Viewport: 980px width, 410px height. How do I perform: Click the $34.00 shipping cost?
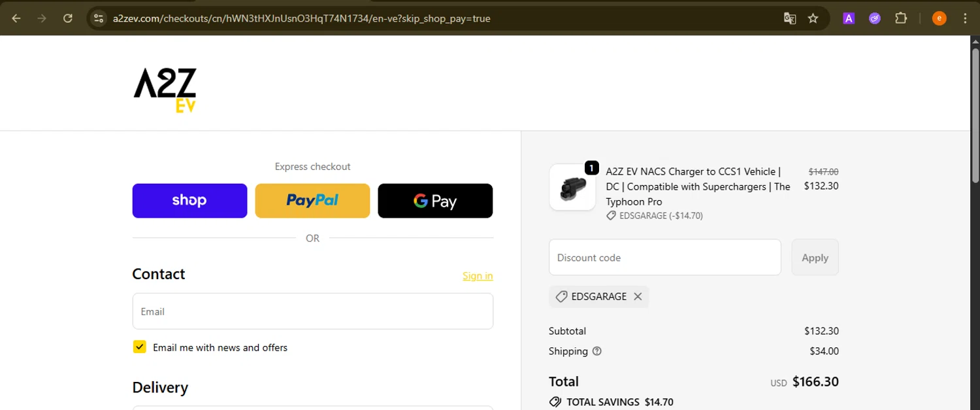tap(824, 351)
